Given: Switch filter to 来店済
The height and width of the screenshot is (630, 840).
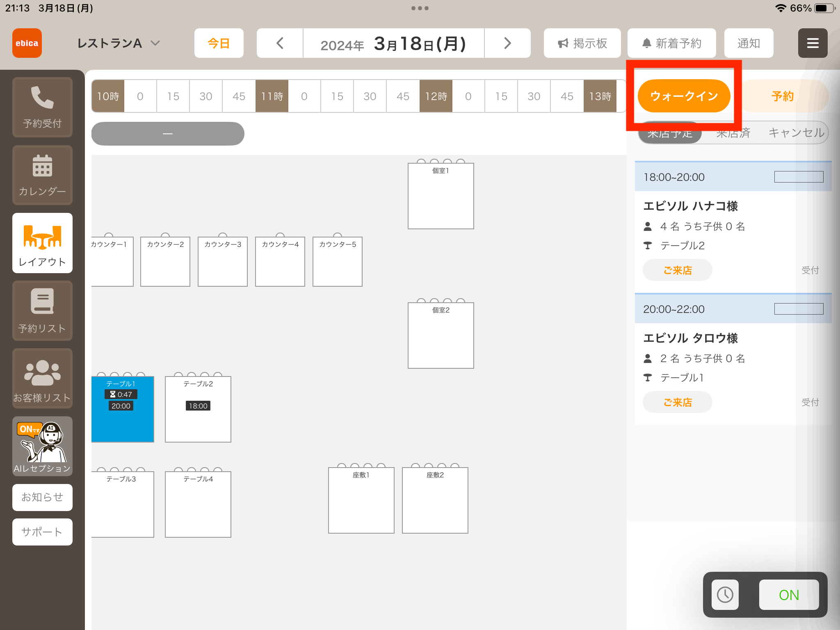Looking at the screenshot, I should coord(733,133).
